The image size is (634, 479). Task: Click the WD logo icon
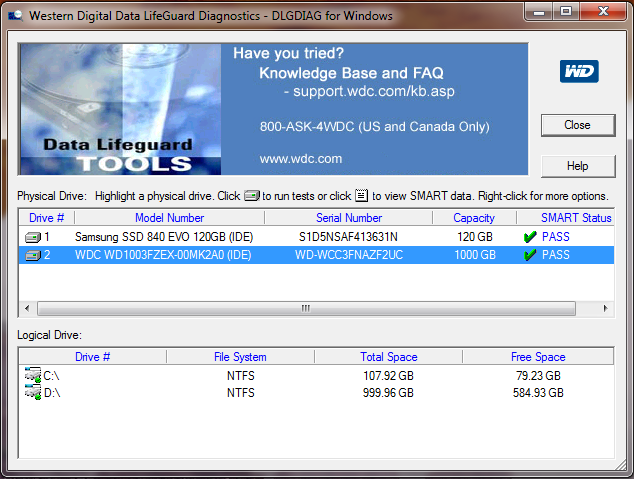(579, 71)
